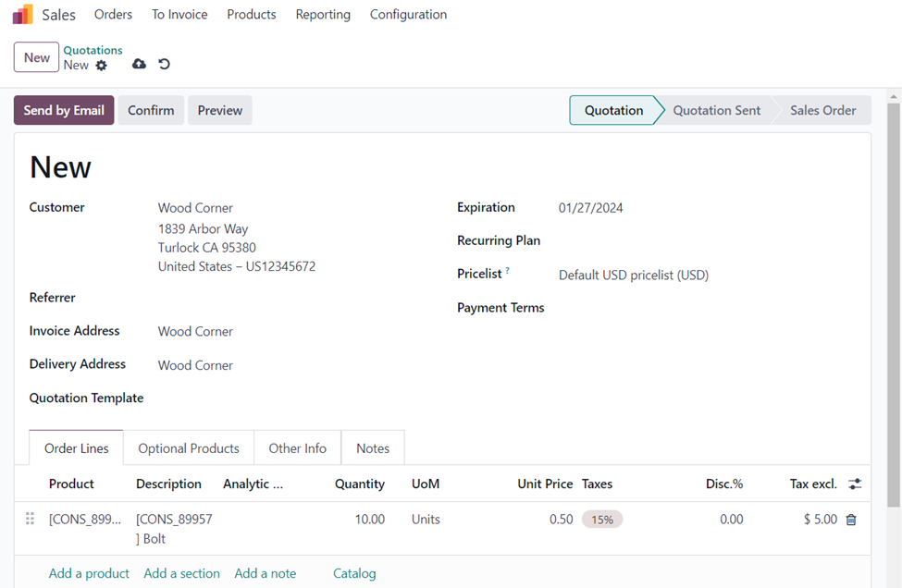902x588 pixels.
Task: Open the Quotation Template selection field
Action: click(x=278, y=398)
